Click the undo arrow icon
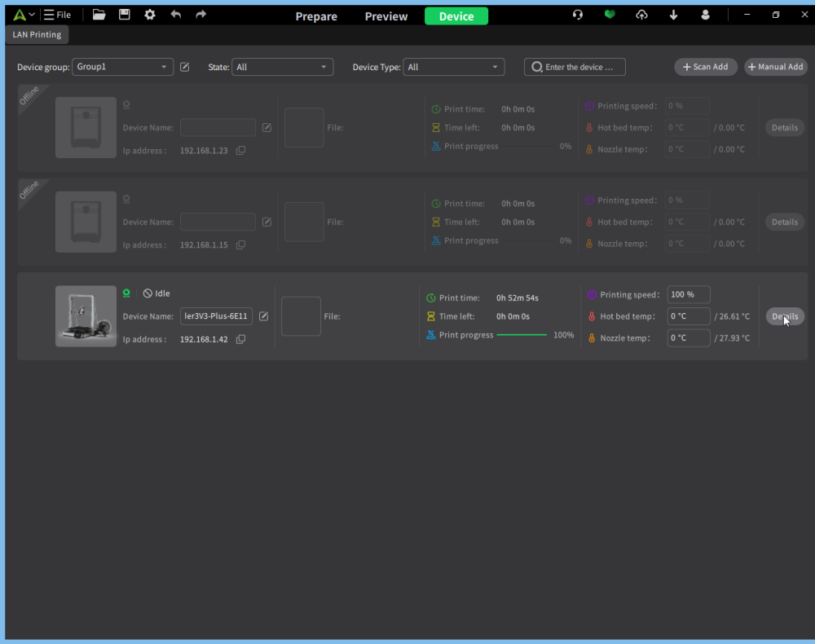The width and height of the screenshot is (815, 644). pyautogui.click(x=176, y=15)
